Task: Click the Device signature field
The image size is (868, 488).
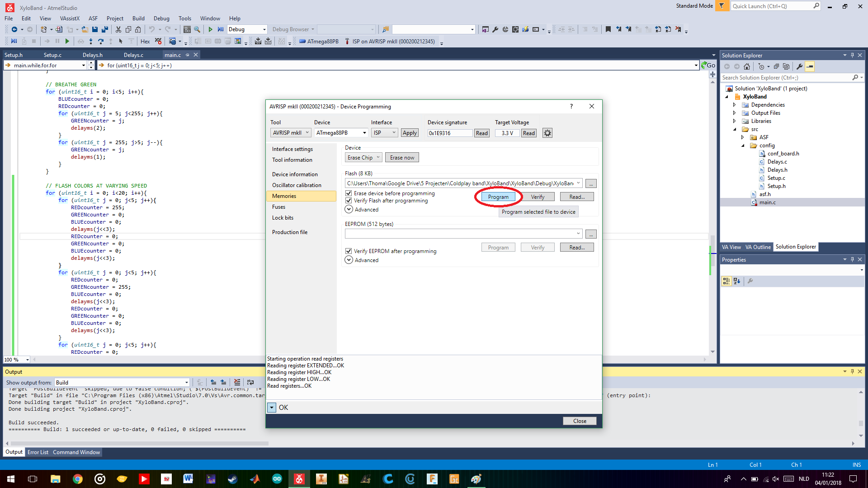Action: pyautogui.click(x=449, y=133)
